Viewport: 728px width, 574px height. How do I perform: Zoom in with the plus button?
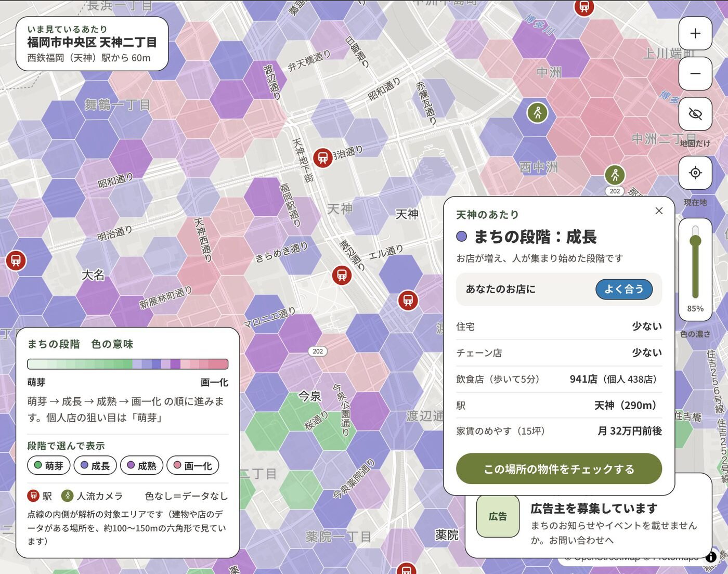tap(695, 33)
